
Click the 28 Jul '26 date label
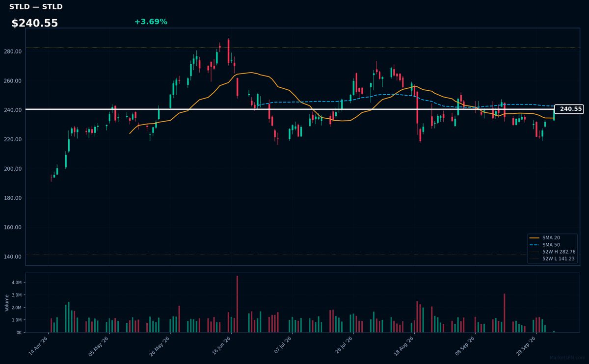click(x=344, y=346)
